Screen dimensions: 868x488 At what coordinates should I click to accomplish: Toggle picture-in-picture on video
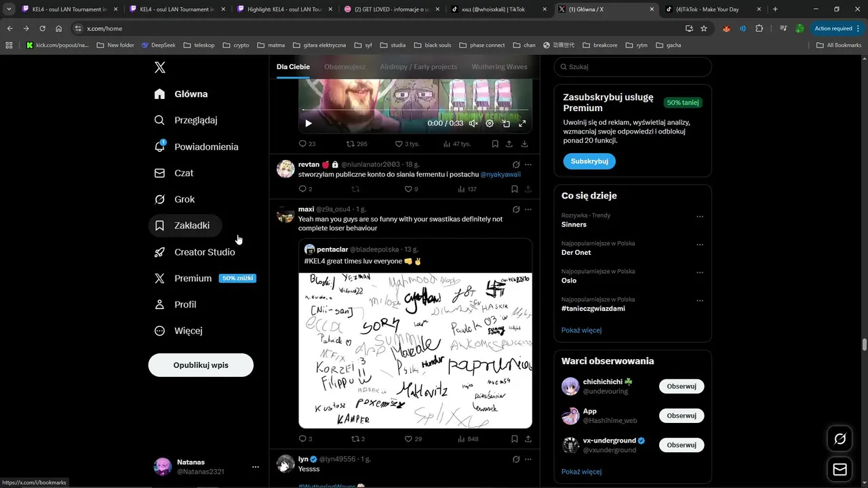point(506,123)
